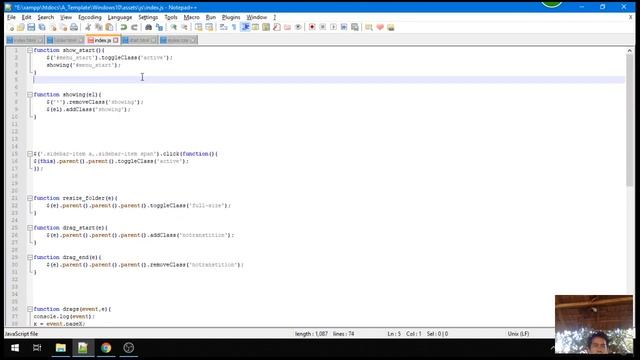
Task: Toggle the Function List panel
Action: click(x=277, y=27)
